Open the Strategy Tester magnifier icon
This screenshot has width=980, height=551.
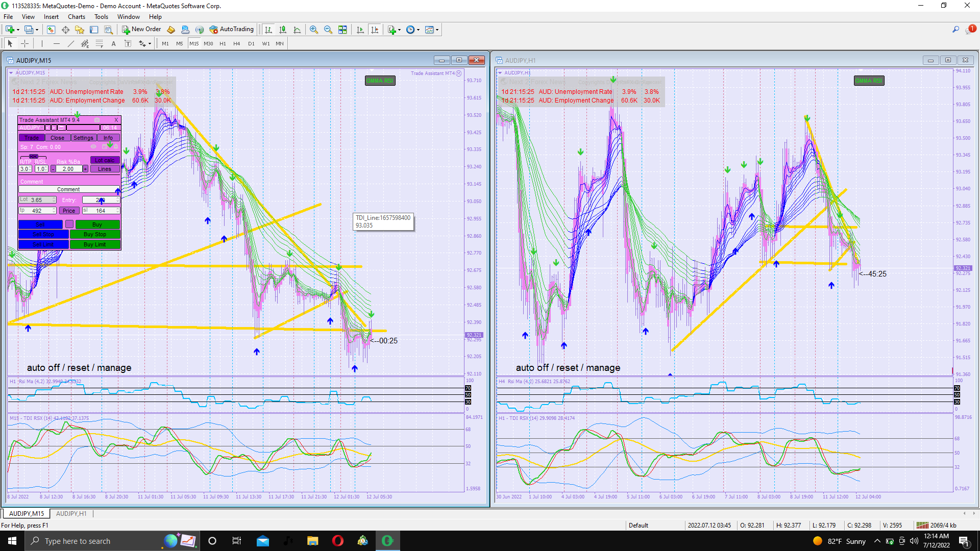pyautogui.click(x=108, y=30)
